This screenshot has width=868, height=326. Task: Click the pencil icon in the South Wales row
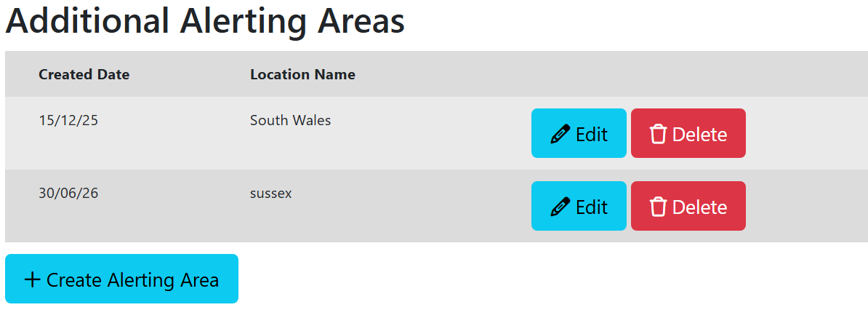(x=560, y=134)
